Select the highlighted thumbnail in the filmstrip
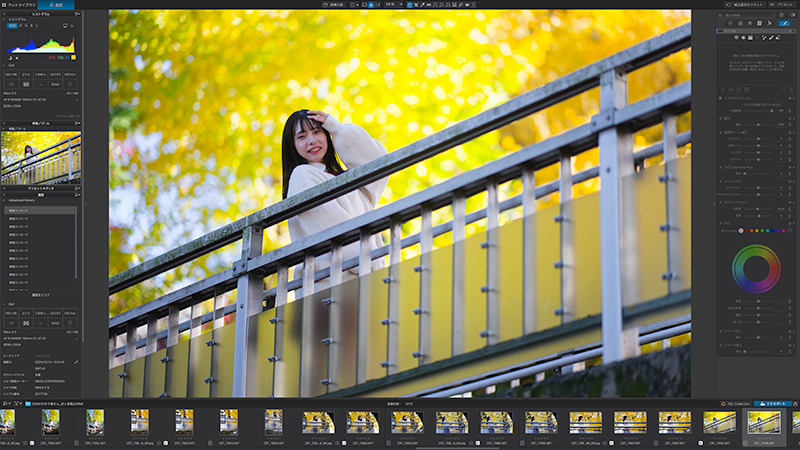Screen dimensions: 800x450 (764, 423)
